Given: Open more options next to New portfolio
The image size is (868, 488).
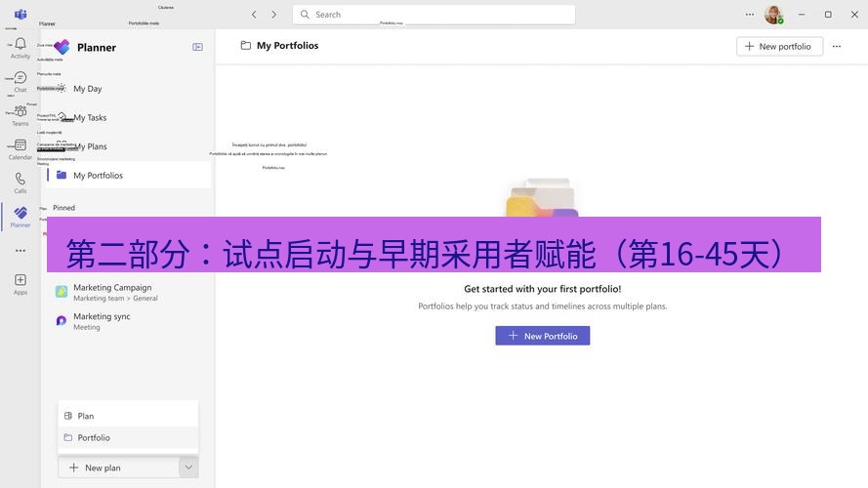Looking at the screenshot, I should (837, 47).
